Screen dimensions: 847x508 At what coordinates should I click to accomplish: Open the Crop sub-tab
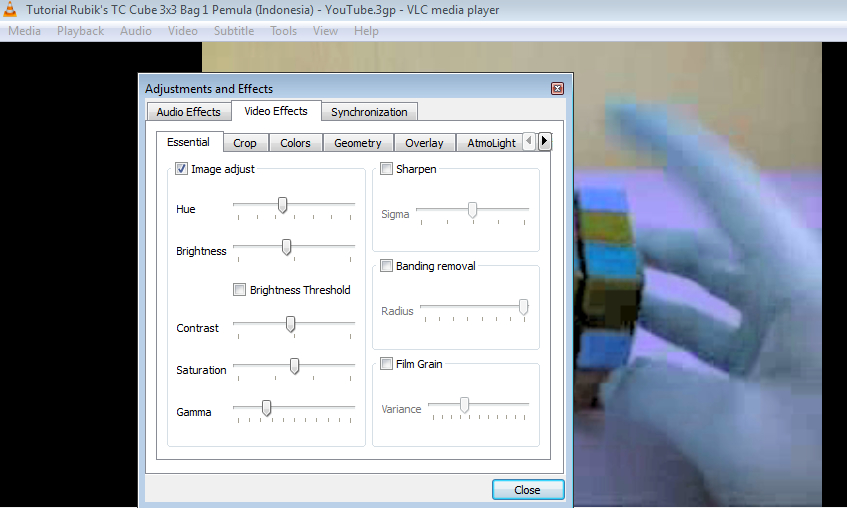point(245,143)
